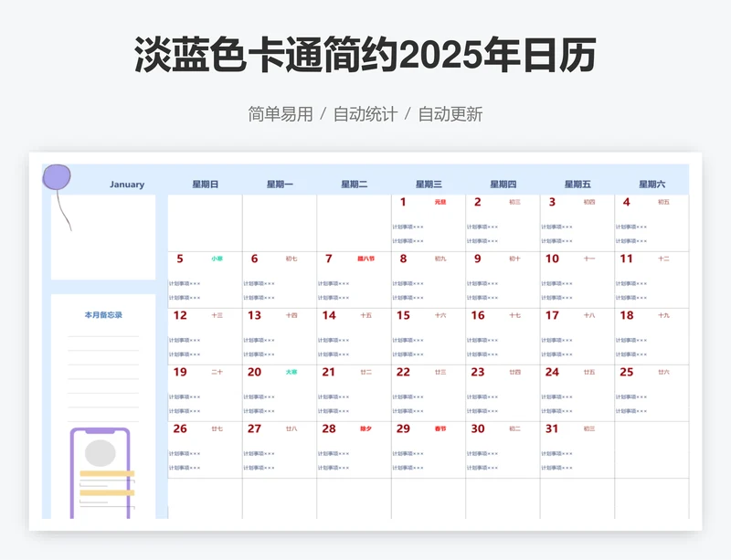Click the blank note box below January
731x560 pixels.
click(103, 238)
